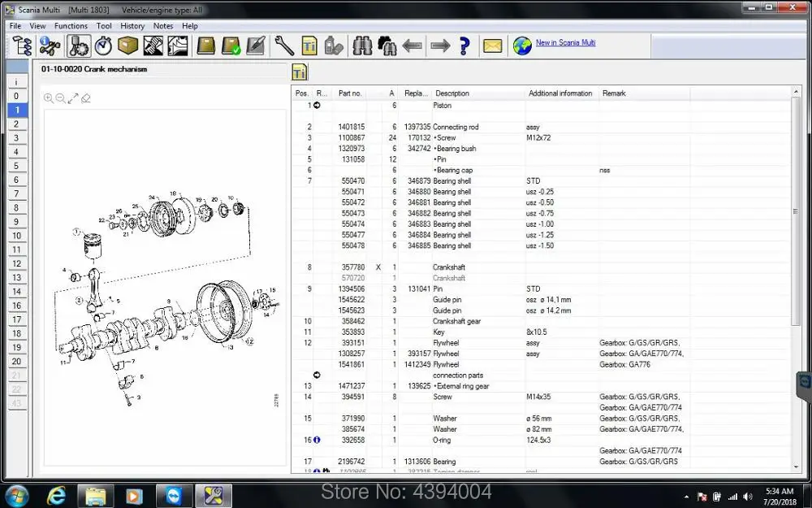Click the Pos. column header
This screenshot has height=508, width=812.
point(302,93)
